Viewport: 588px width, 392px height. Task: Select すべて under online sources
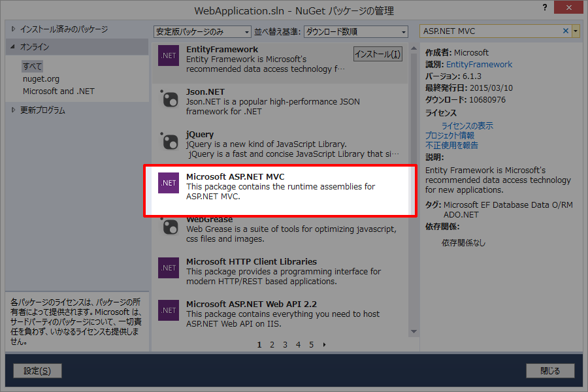pyautogui.click(x=32, y=67)
